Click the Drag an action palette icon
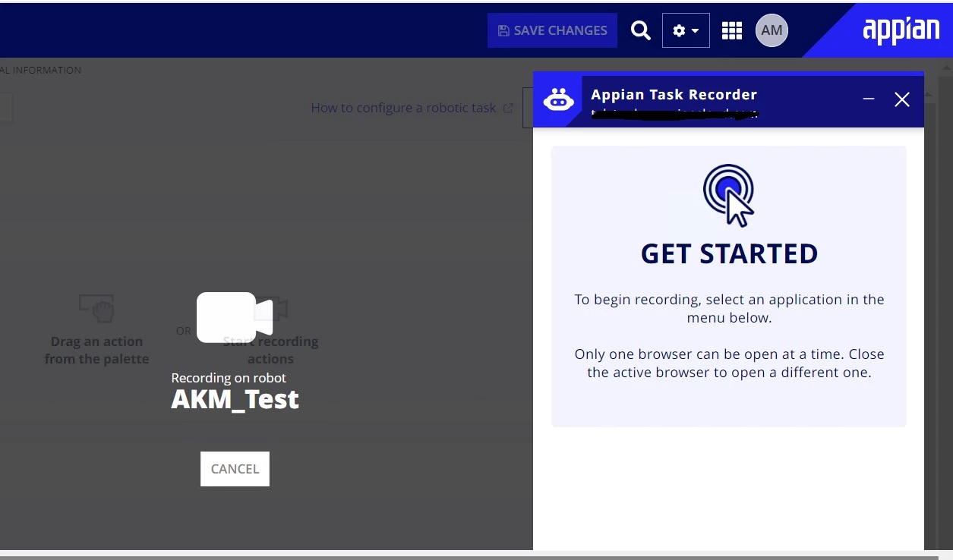Viewport: 953px width, 560px height. pyautogui.click(x=96, y=308)
